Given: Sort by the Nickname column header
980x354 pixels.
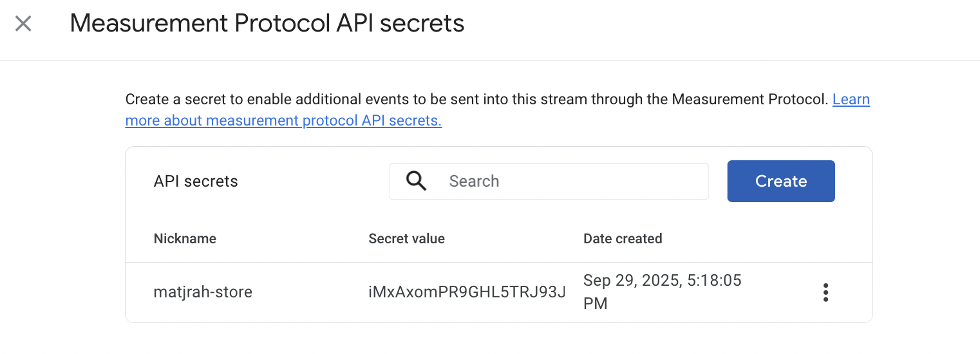Looking at the screenshot, I should (x=185, y=239).
